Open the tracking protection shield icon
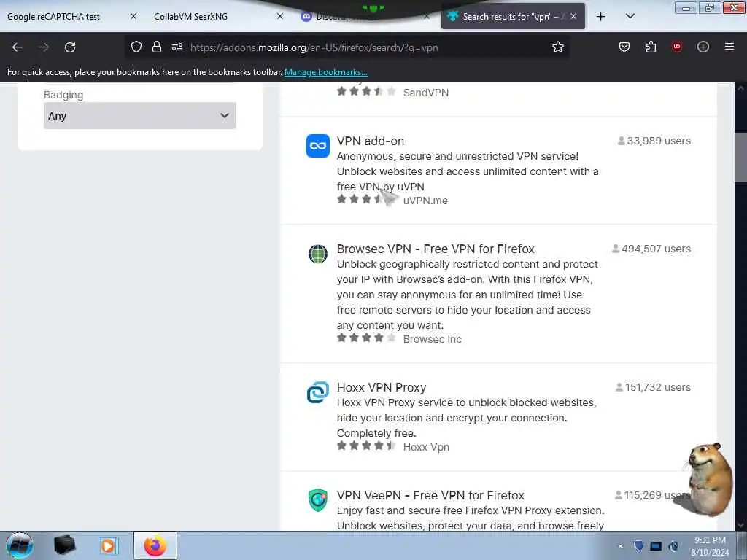Image resolution: width=747 pixels, height=560 pixels. pyautogui.click(x=136, y=47)
